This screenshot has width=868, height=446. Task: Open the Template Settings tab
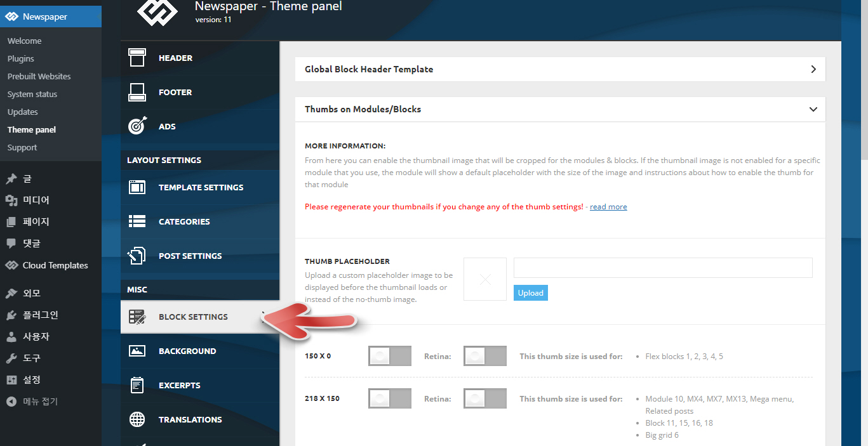200,187
